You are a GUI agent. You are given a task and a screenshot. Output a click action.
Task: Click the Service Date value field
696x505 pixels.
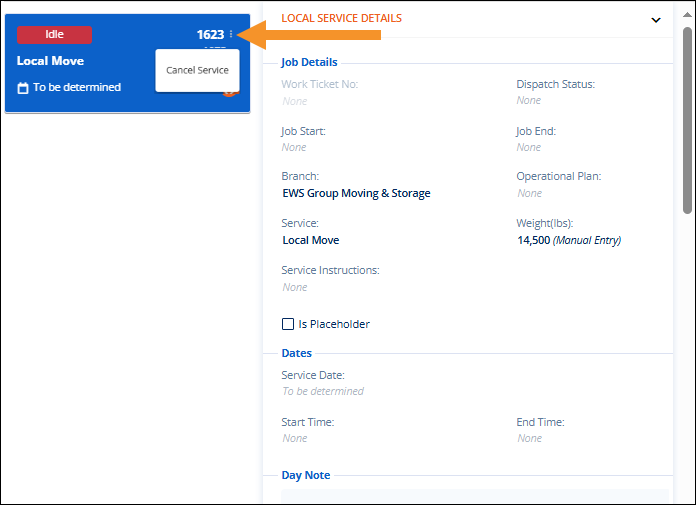323,391
